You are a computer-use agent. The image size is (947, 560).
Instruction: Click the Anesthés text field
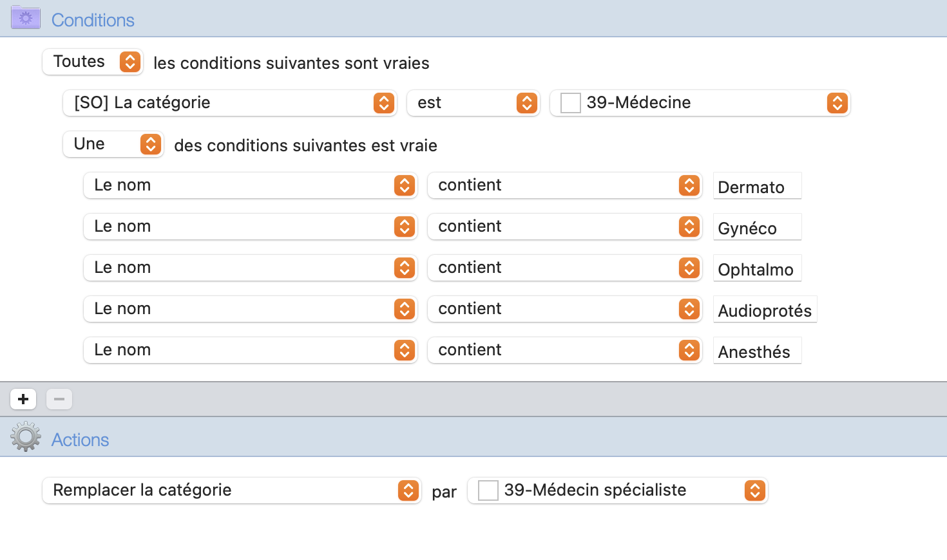pos(758,351)
